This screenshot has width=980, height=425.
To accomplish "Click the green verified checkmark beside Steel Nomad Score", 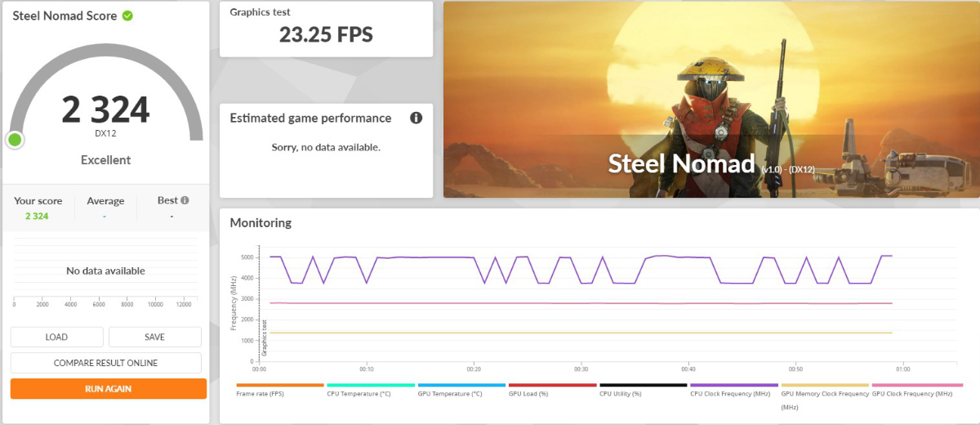I will [x=127, y=16].
